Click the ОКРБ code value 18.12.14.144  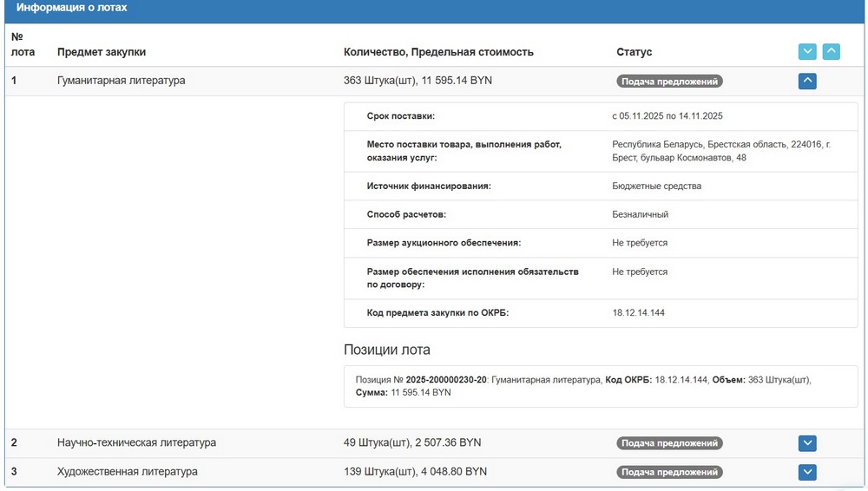[x=638, y=313]
